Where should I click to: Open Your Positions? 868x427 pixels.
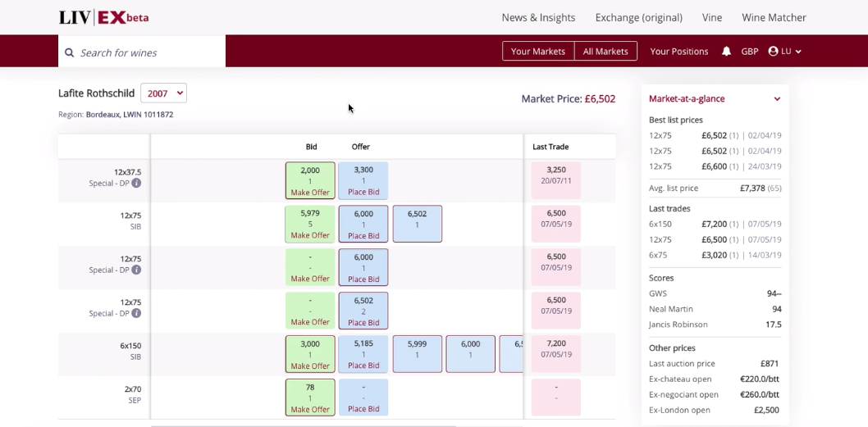point(679,51)
